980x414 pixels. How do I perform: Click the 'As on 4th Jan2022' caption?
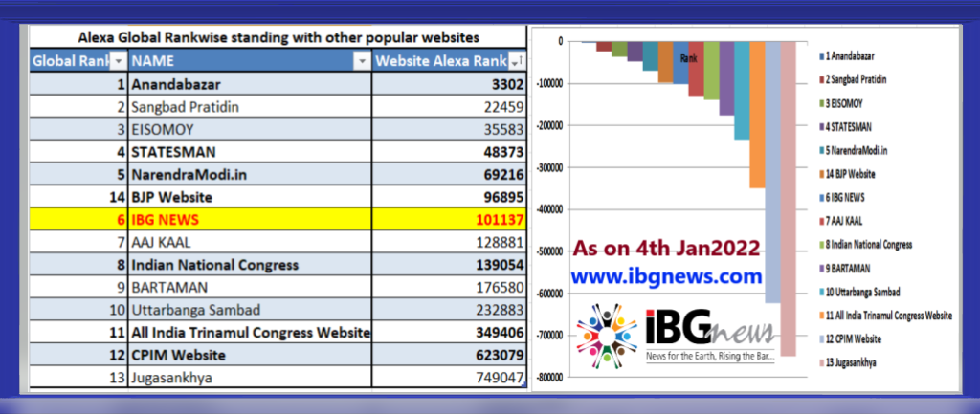(x=666, y=248)
